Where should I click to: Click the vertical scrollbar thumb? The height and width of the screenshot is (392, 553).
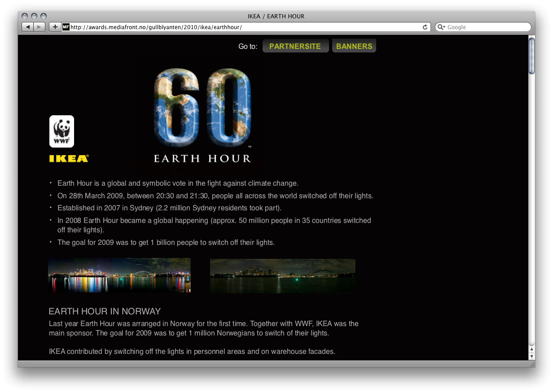point(532,56)
